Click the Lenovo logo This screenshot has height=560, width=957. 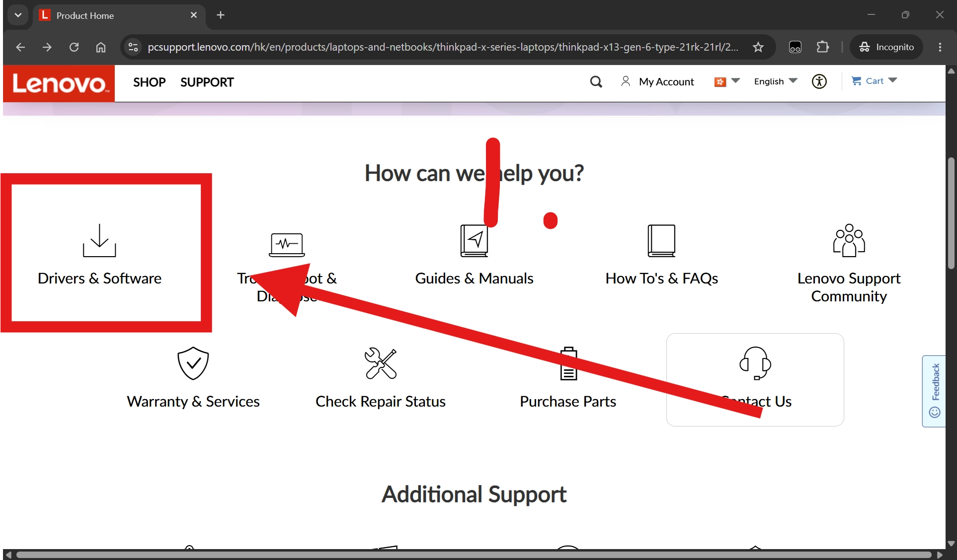click(x=59, y=83)
